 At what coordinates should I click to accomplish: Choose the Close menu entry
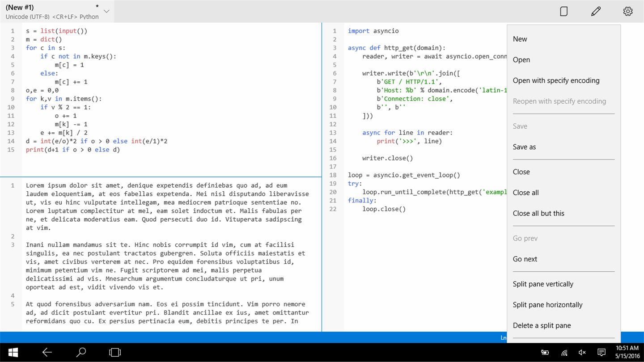521,172
